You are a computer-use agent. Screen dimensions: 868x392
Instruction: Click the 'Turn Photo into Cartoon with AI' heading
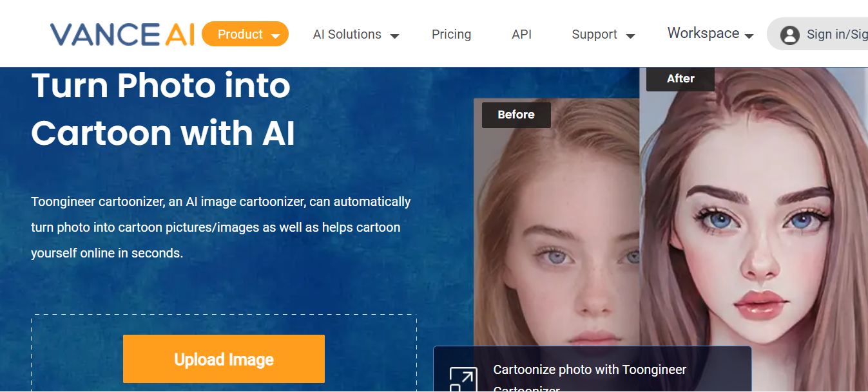pos(163,109)
